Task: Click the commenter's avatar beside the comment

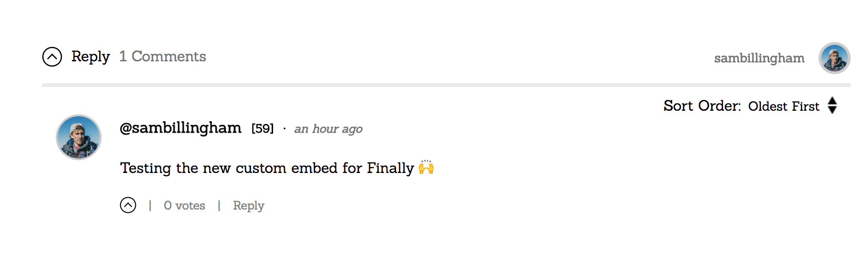Action: point(79,137)
